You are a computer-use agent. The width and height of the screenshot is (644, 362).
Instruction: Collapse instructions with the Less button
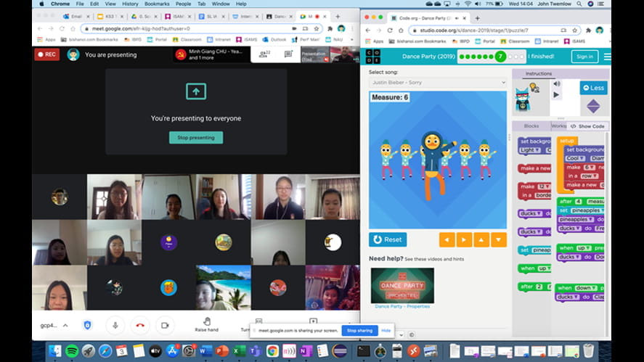click(x=593, y=88)
